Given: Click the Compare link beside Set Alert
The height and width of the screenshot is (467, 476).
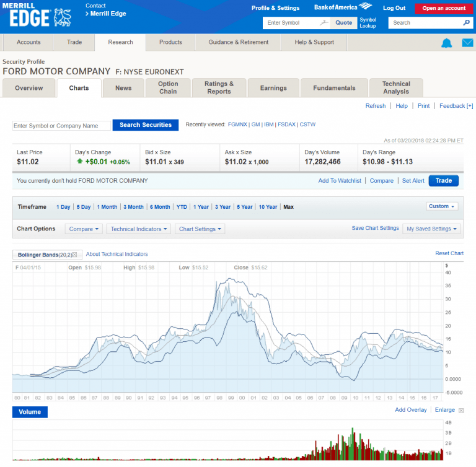Looking at the screenshot, I should 381,181.
